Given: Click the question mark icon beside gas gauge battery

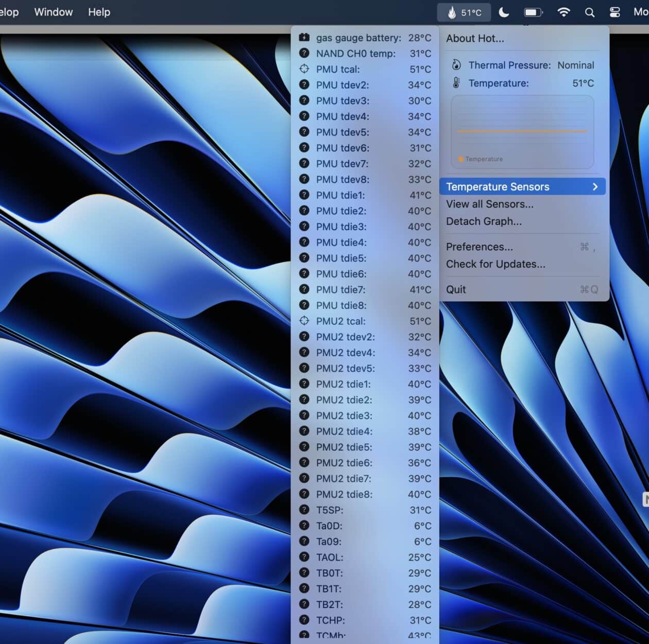Looking at the screenshot, I should (x=304, y=38).
